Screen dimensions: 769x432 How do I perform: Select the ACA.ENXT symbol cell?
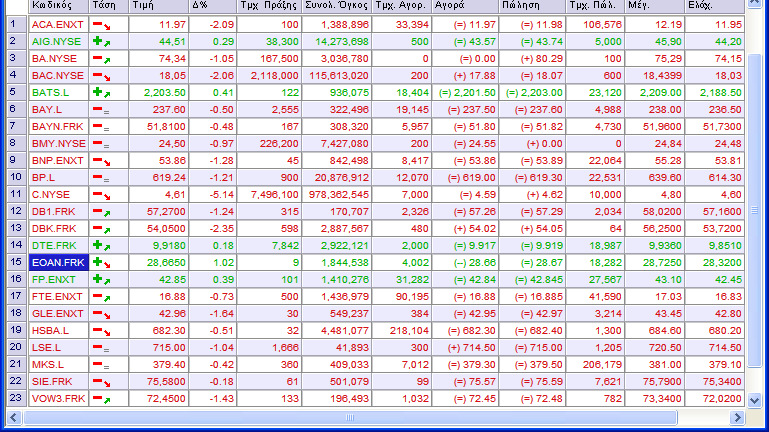[x=59, y=25]
